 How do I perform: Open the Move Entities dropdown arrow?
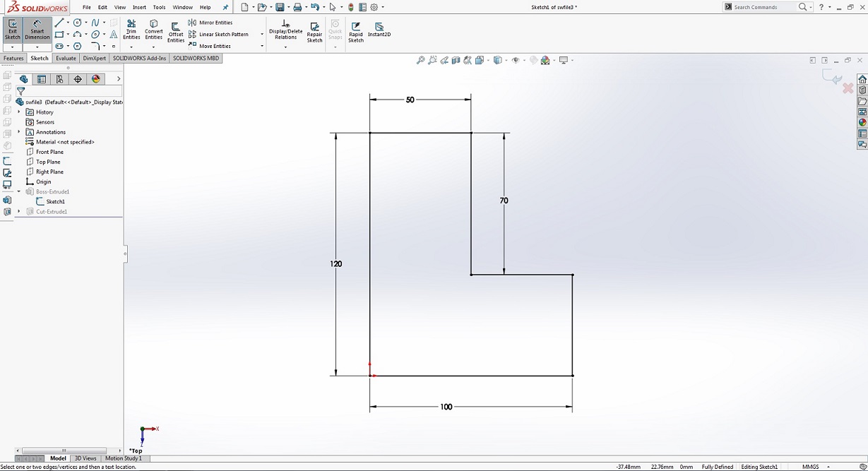point(262,46)
